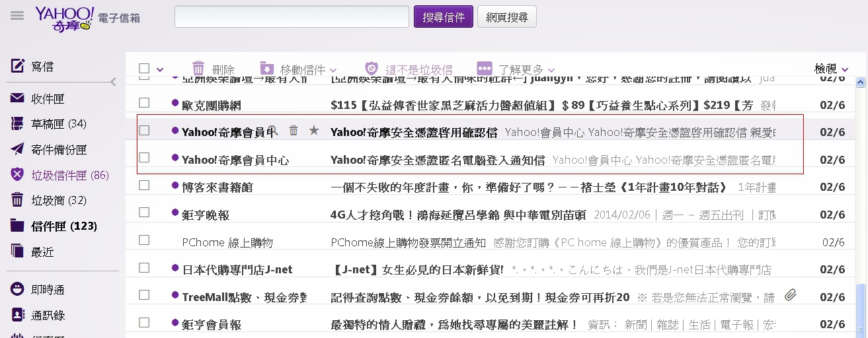Click the 網頁搜尋 button
Screen dimensions: 868x338
pos(507,17)
